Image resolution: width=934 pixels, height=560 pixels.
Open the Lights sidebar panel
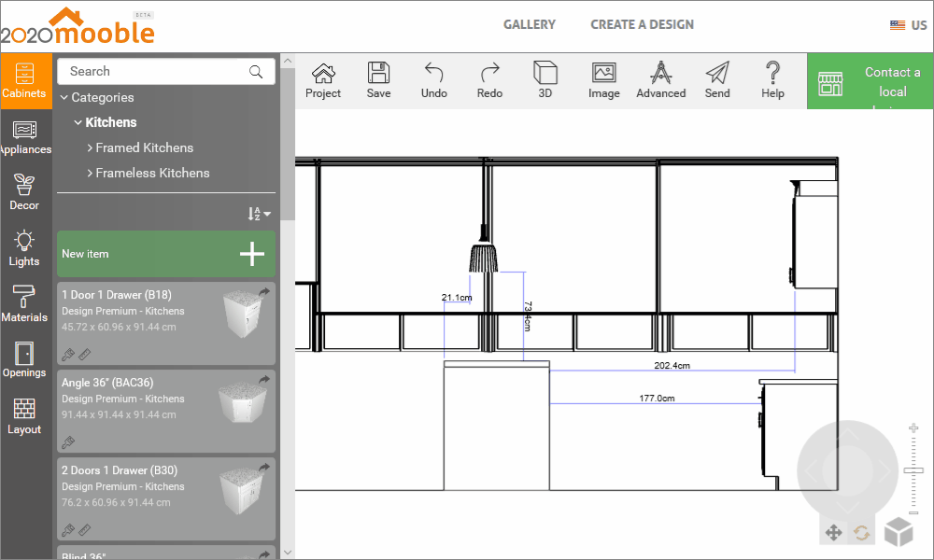25,248
